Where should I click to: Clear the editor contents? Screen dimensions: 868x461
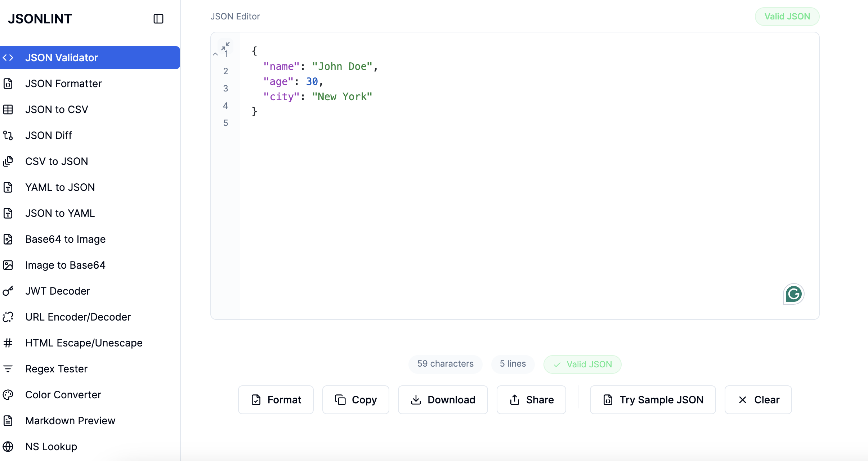pyautogui.click(x=757, y=399)
